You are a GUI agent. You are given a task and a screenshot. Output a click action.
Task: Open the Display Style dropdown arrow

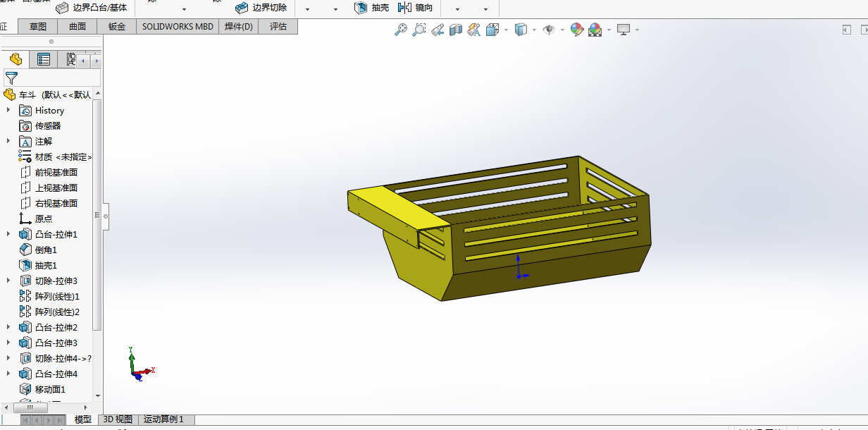(535, 30)
